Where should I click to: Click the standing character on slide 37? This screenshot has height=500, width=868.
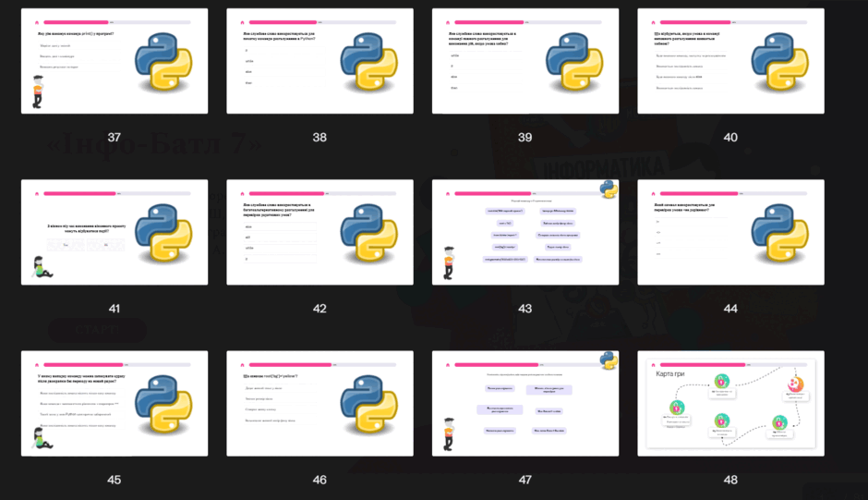pyautogui.click(x=38, y=92)
